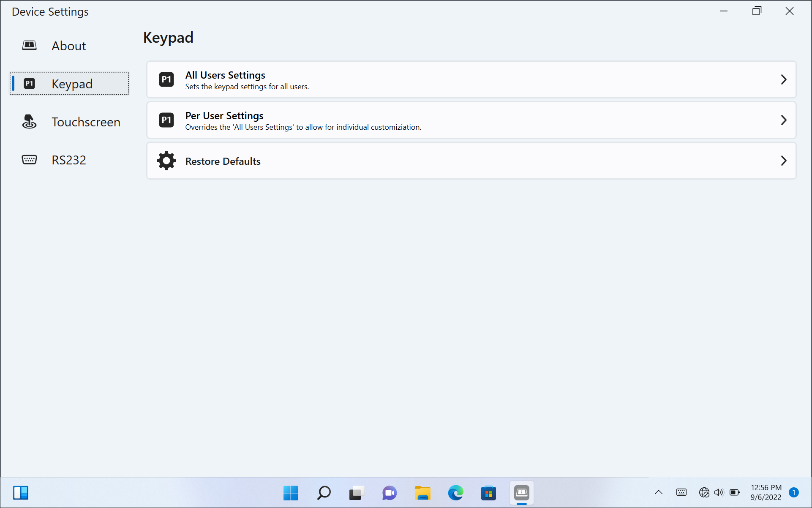Viewport: 812px width, 508px height.
Task: Click the RS232 serial port sidebar icon
Action: 29,160
